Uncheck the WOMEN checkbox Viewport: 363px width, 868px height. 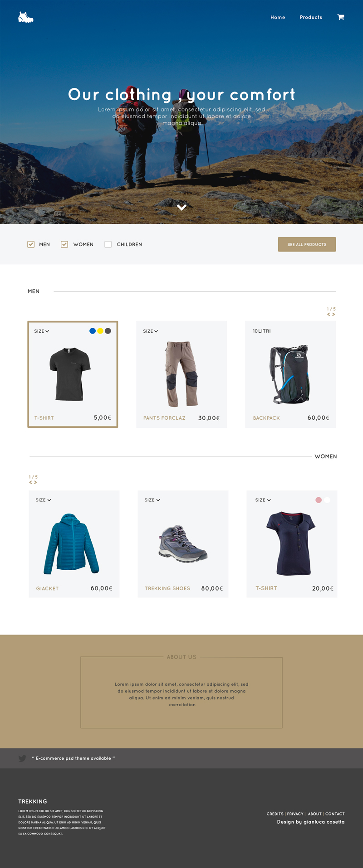coord(64,244)
